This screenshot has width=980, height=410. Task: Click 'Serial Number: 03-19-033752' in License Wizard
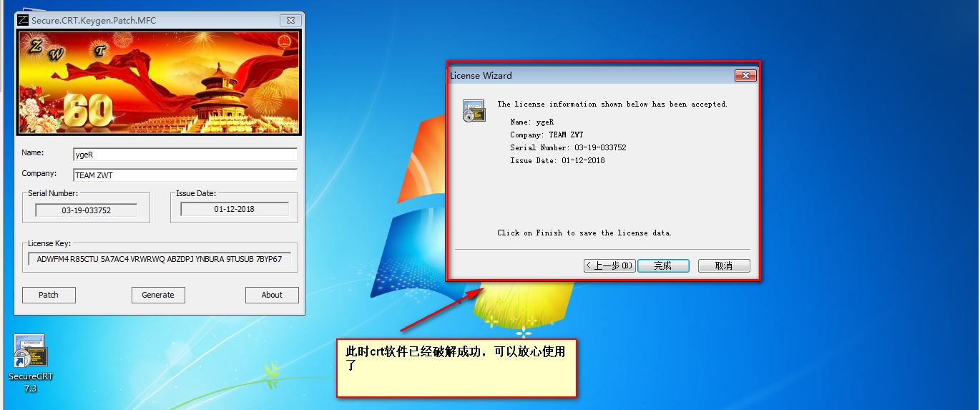coord(568,147)
